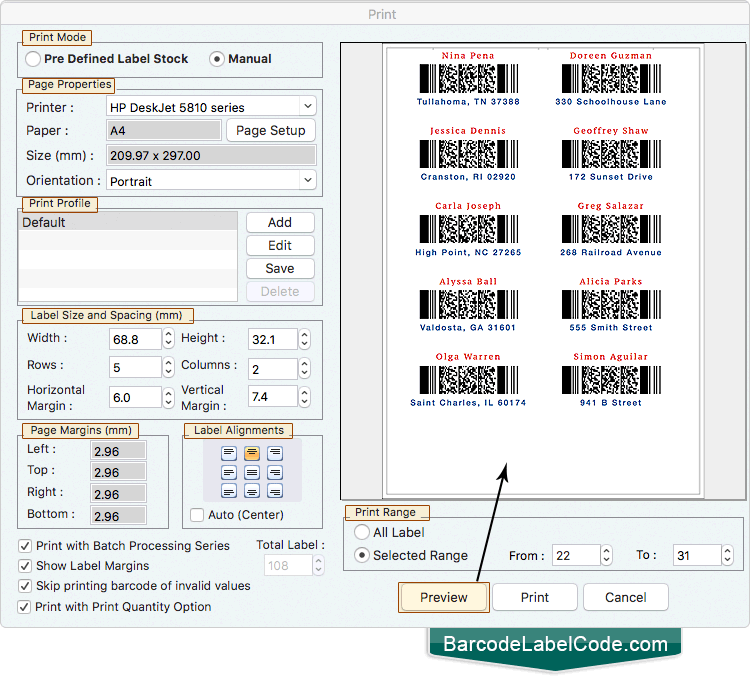Click the From range input field
Viewport: 750px width, 676px height.
576,555
